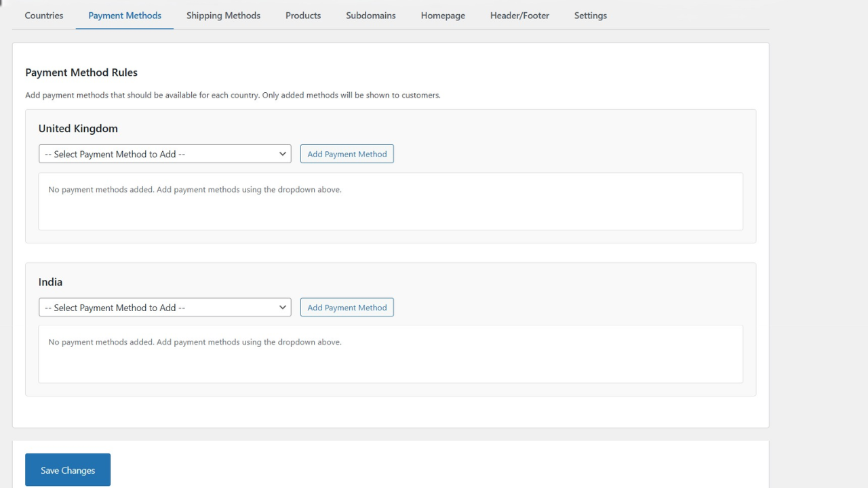This screenshot has height=488, width=868.
Task: Click Add Payment Method for India
Action: point(347,307)
